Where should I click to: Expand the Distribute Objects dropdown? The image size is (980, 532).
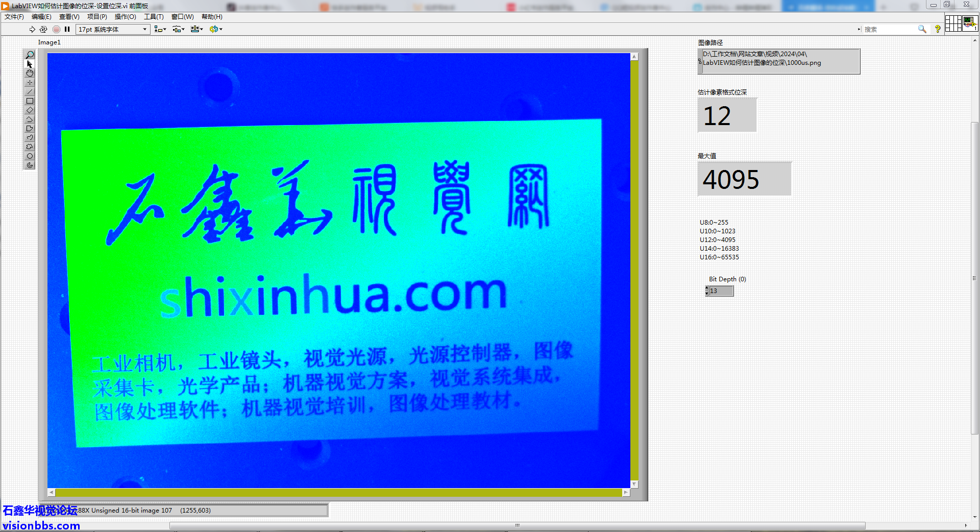click(178, 30)
